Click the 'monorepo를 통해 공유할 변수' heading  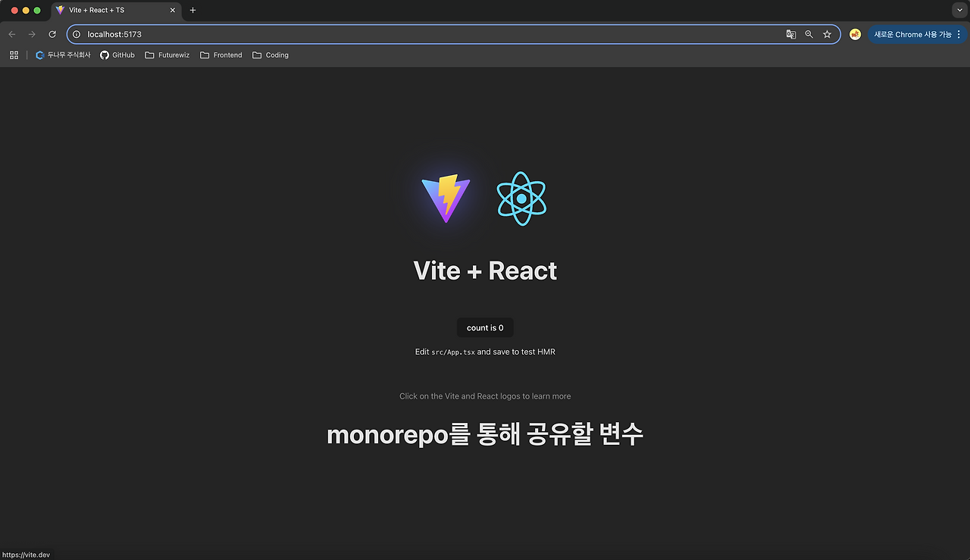click(485, 434)
